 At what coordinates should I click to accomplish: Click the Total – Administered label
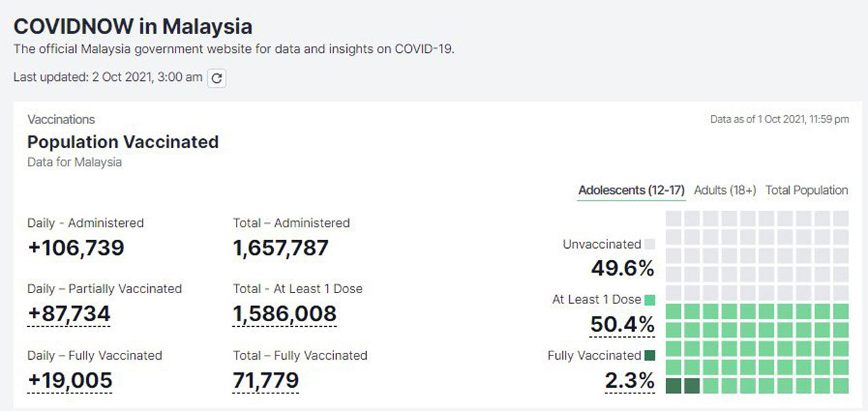(291, 223)
